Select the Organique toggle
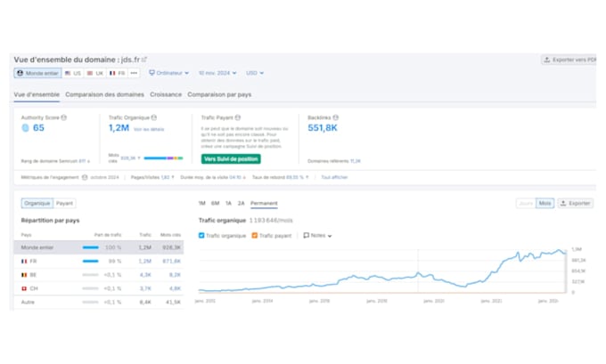 [x=37, y=204]
